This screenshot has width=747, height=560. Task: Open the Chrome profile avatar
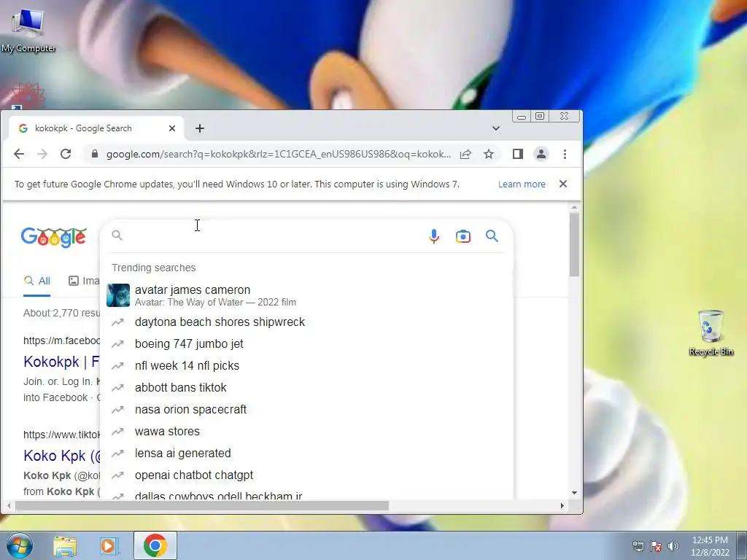tap(541, 154)
